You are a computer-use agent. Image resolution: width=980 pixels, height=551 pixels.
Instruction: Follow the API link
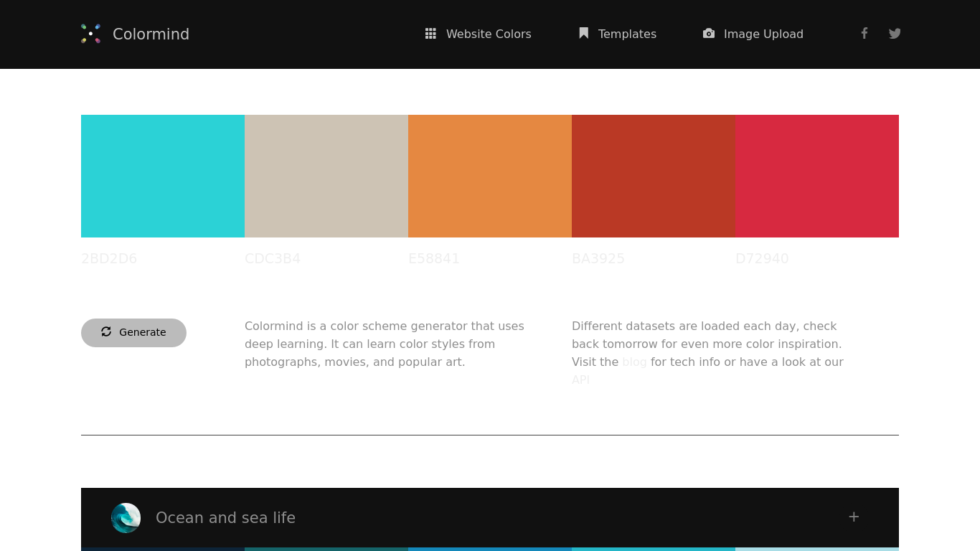[x=580, y=380]
